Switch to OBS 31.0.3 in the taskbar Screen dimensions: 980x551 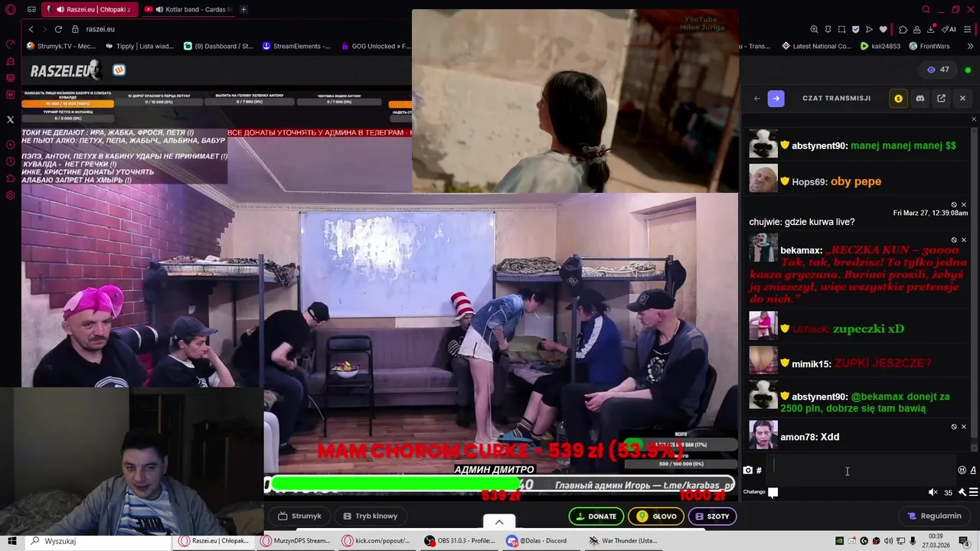click(459, 540)
